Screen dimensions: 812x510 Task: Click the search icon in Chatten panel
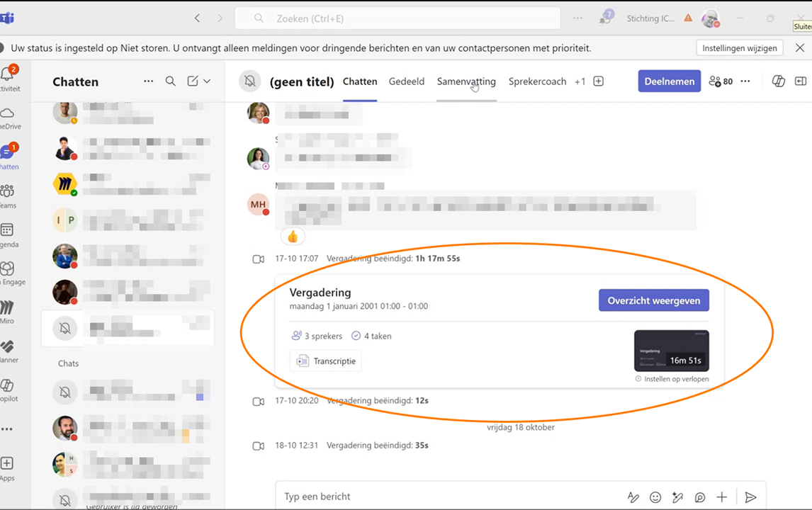[x=170, y=81]
